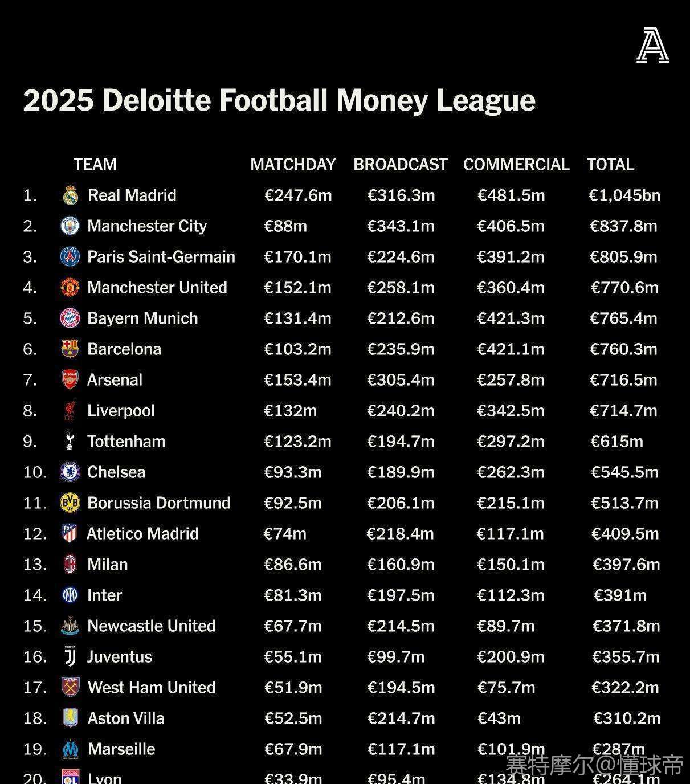Image resolution: width=690 pixels, height=784 pixels.
Task: Click the Liverpool team name
Action: (x=121, y=411)
